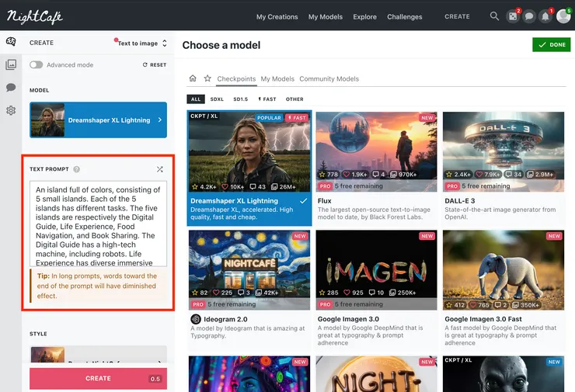Open the dice icon with badge 2
This screenshot has width=575, height=392.
[513, 16]
